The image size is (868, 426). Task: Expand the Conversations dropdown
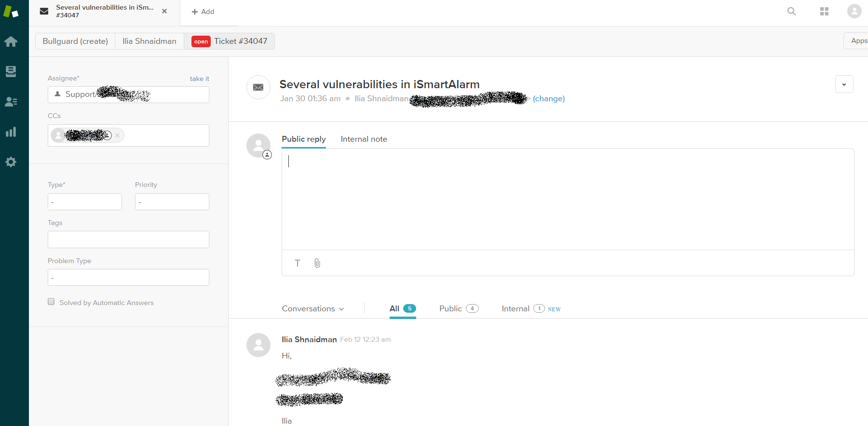tap(313, 308)
